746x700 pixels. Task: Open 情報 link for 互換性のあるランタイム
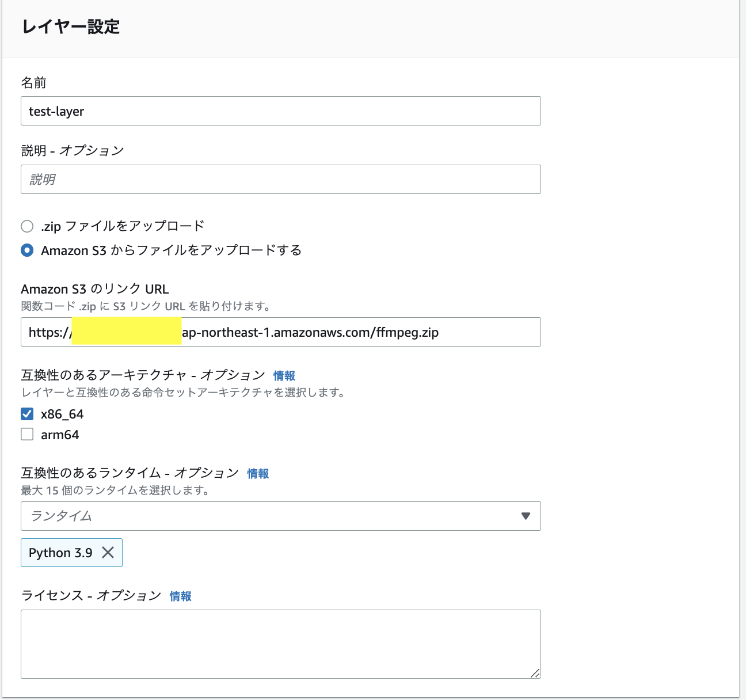(257, 473)
